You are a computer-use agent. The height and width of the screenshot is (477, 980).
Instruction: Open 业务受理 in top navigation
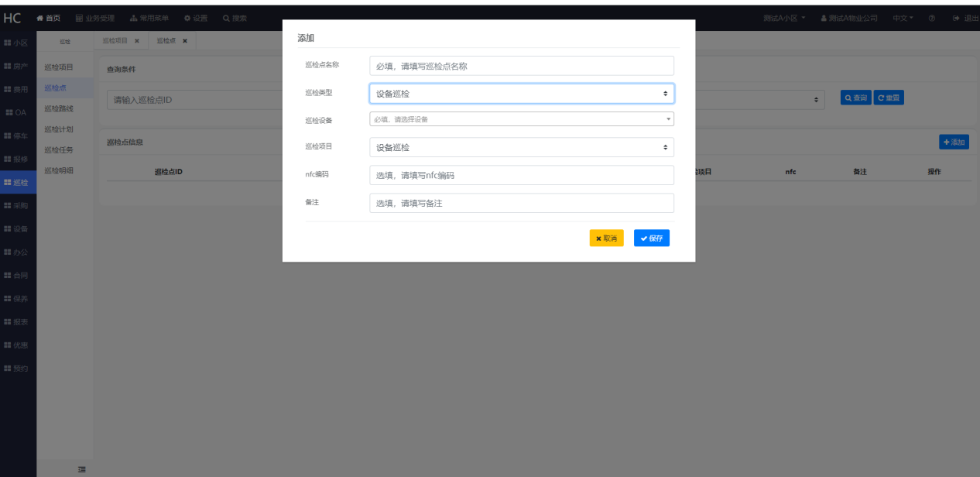95,18
